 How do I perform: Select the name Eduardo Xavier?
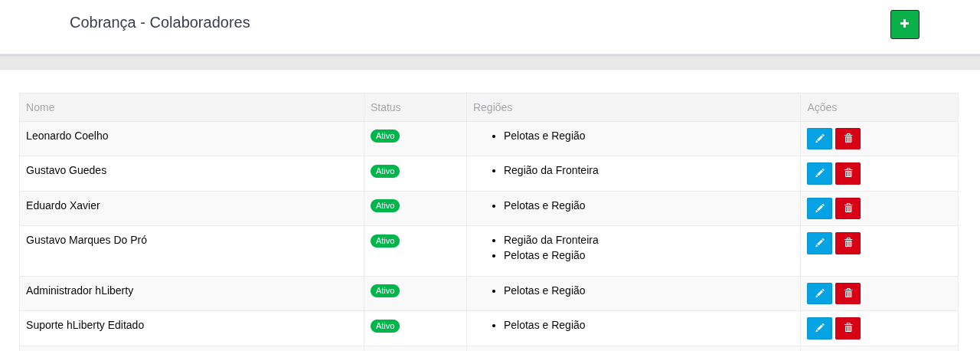click(x=63, y=205)
